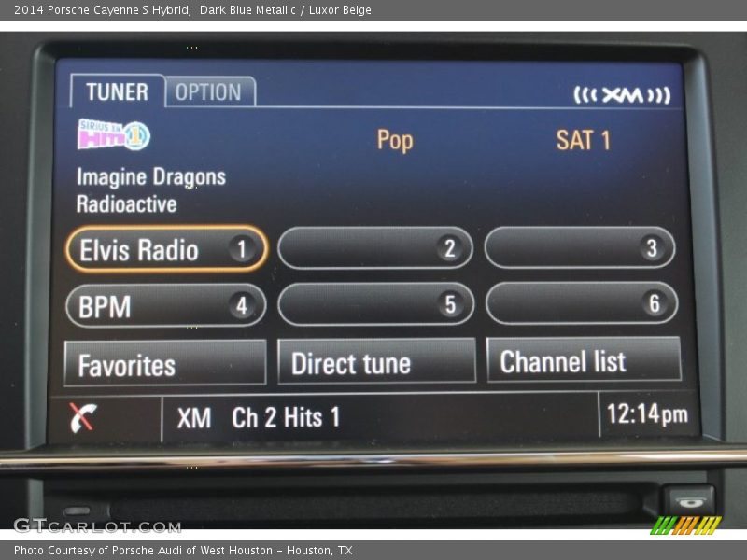Push the disc eject button below screen
747x560 pixels.
pos(688,502)
